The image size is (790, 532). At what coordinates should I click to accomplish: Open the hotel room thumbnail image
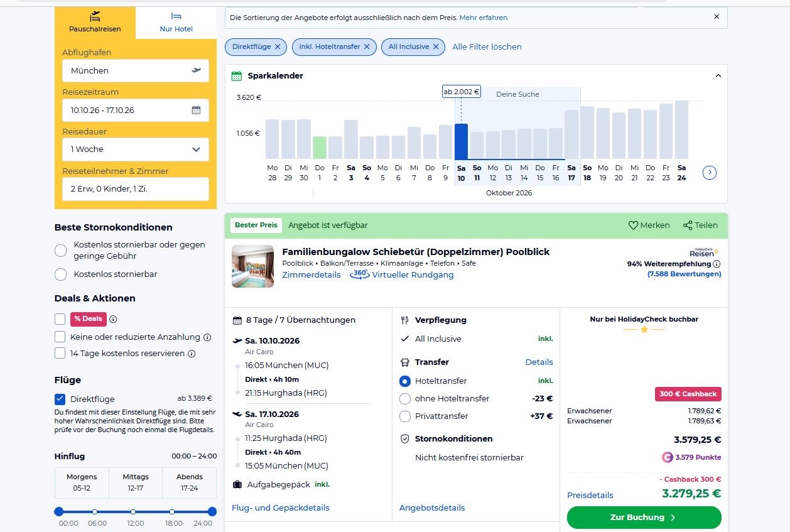pos(252,266)
